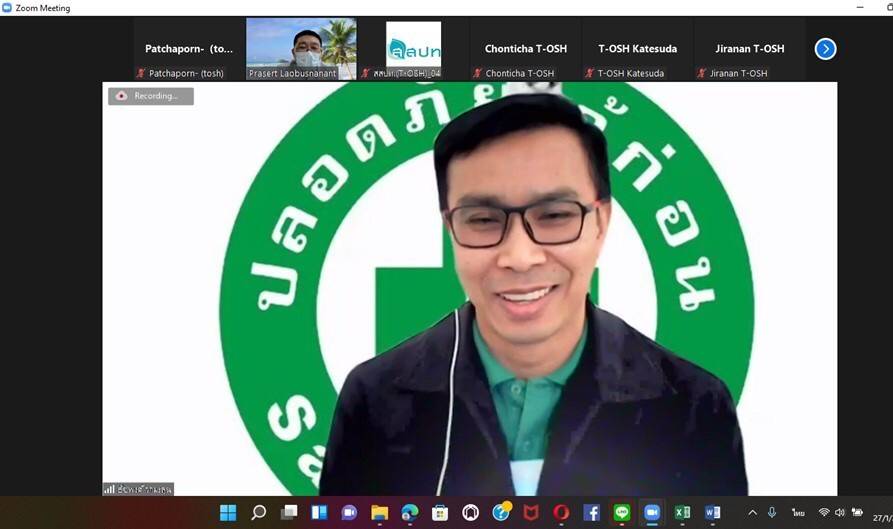Switch to Excel from the taskbar

[x=682, y=512]
